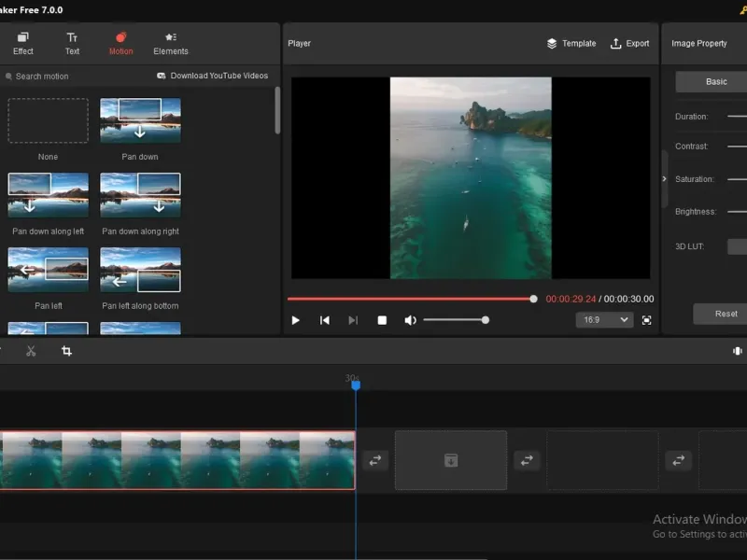747x560 pixels.
Task: Stop the video playback
Action: tap(382, 320)
